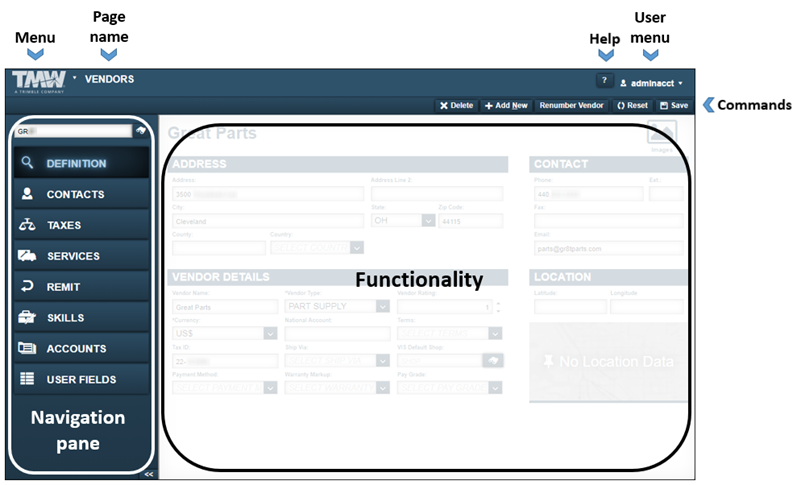This screenshot has height=485, width=801.
Task: Click the person icon next to Contacts
Action: [27, 194]
